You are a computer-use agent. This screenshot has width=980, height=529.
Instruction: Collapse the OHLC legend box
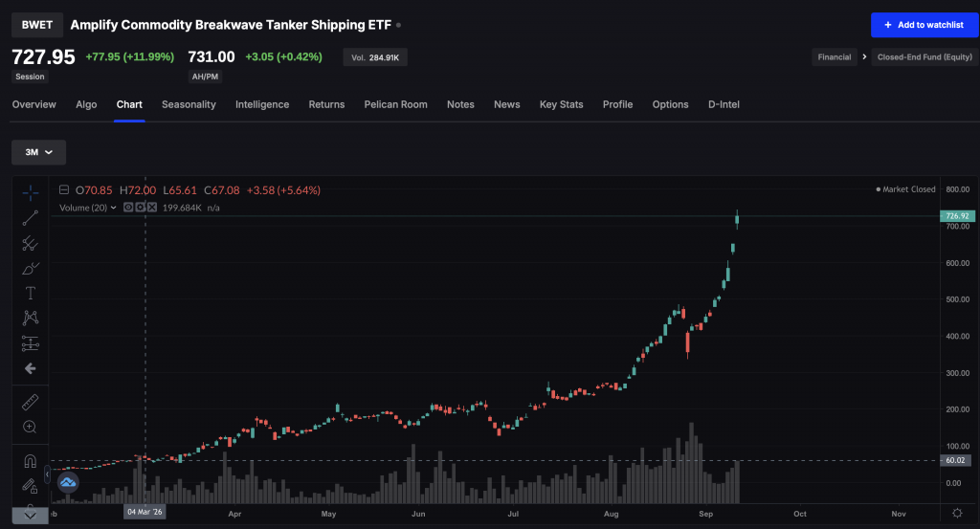click(x=64, y=189)
